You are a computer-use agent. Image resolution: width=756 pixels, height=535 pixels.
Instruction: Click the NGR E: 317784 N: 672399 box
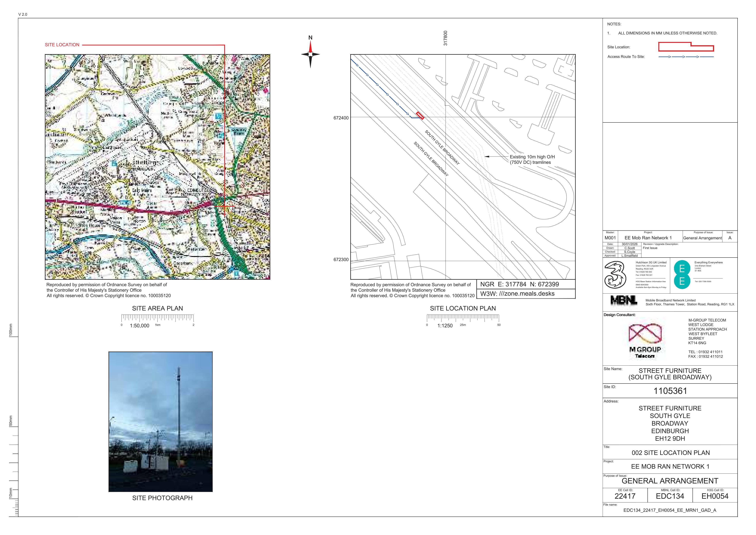pos(526,284)
